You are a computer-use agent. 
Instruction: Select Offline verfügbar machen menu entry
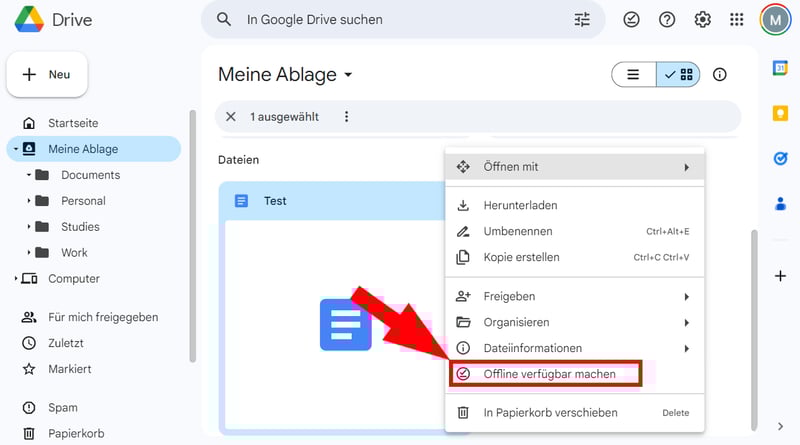pos(549,374)
